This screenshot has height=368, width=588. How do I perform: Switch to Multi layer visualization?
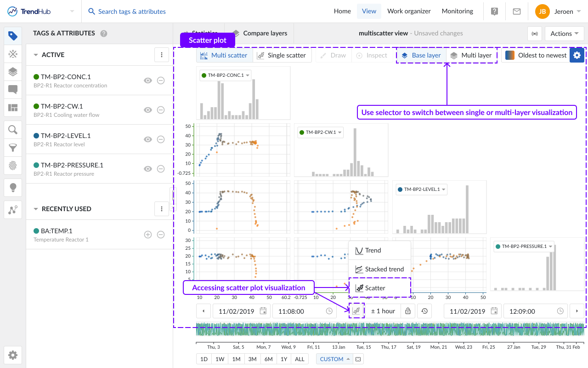click(x=471, y=55)
